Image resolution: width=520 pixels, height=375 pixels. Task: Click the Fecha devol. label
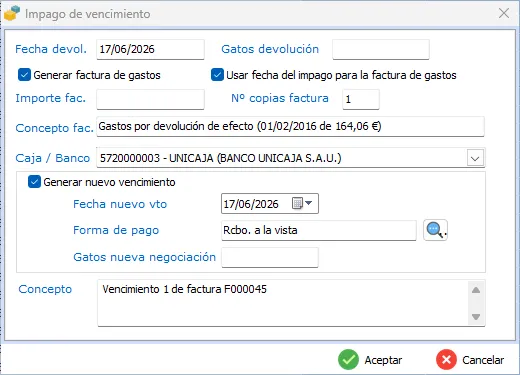[51, 49]
